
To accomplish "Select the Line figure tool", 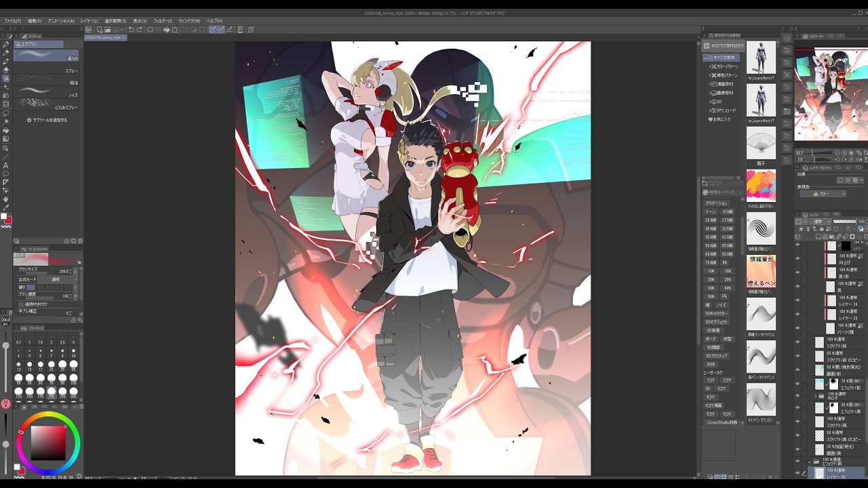I will (x=6, y=156).
